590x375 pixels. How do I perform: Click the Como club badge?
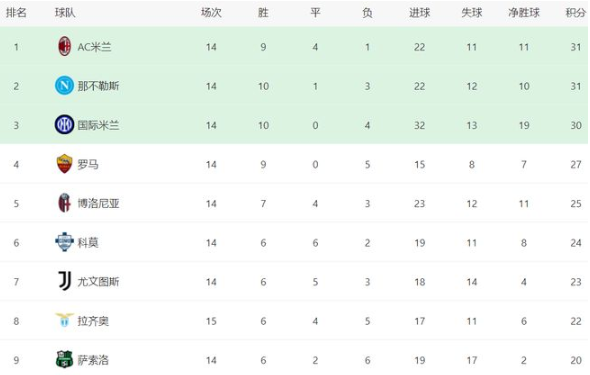pyautogui.click(x=64, y=242)
